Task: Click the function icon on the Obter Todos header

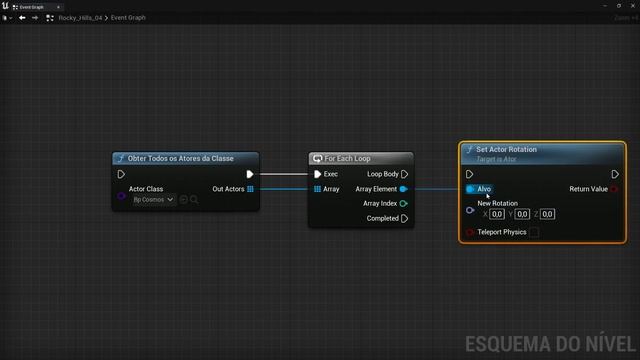Action: pyautogui.click(x=121, y=158)
